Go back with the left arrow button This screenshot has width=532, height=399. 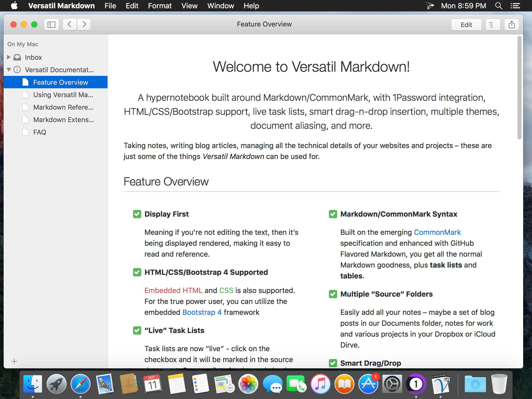click(x=69, y=24)
